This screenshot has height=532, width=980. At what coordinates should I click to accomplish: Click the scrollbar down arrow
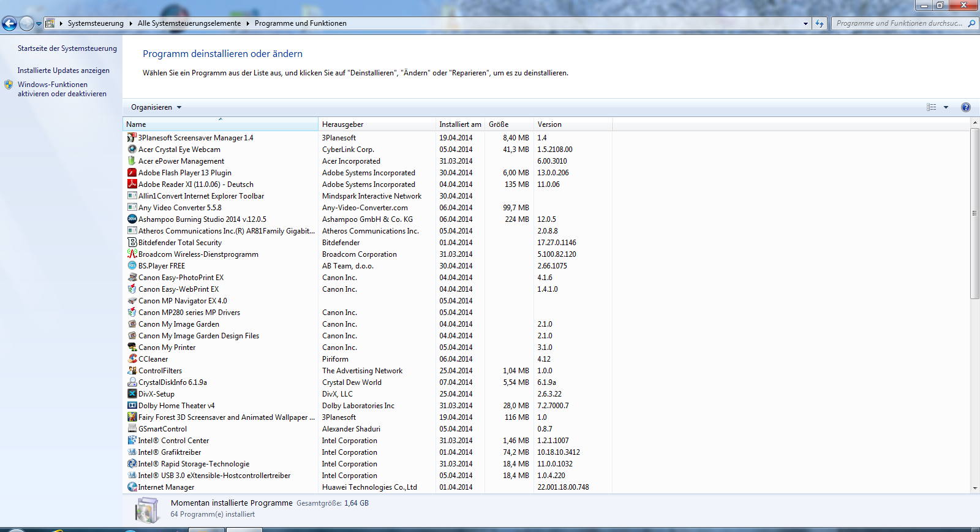click(x=975, y=488)
